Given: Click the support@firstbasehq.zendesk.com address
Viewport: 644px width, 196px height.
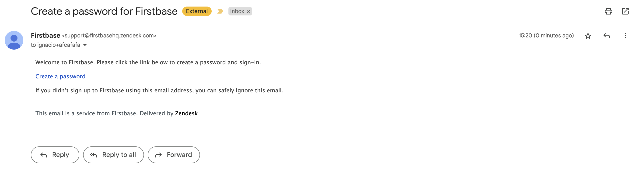Looking at the screenshot, I should 109,36.
